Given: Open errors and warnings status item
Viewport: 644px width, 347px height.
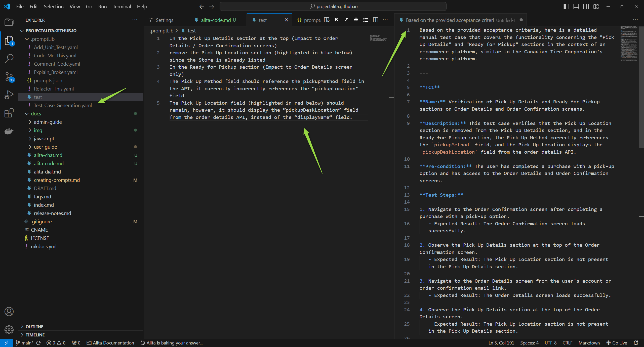Looking at the screenshot, I should coord(56,343).
